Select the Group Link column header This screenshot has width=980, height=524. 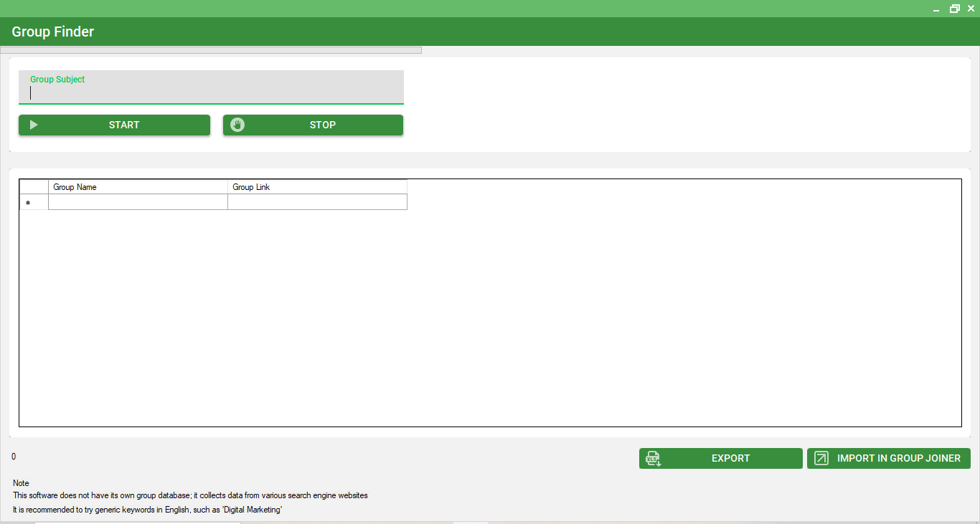(317, 186)
